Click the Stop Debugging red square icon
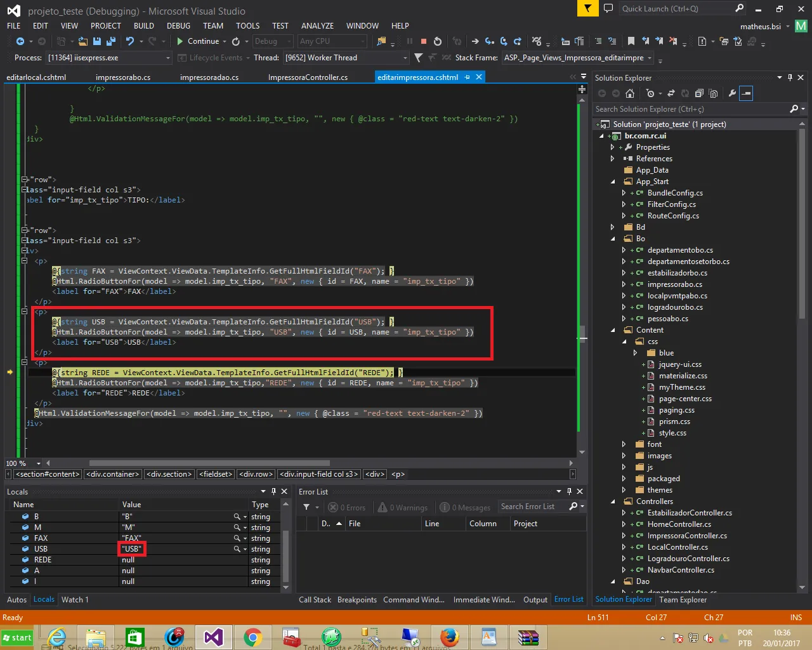Screen dimensions: 812x650 coord(423,41)
